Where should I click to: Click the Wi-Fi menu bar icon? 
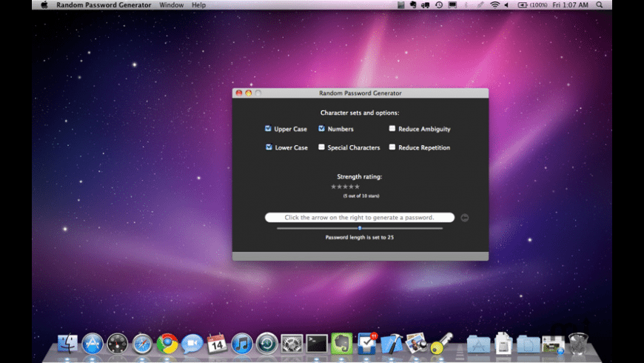(495, 5)
